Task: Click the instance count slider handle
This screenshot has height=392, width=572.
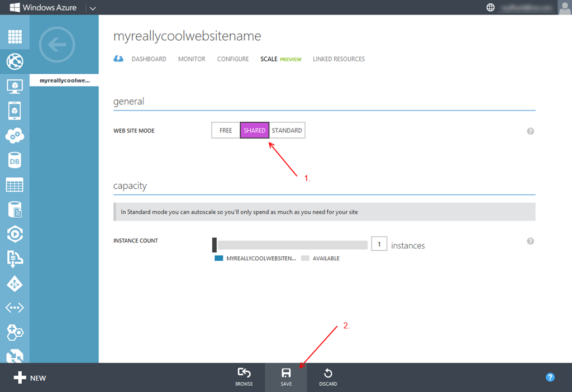Action: tap(214, 245)
